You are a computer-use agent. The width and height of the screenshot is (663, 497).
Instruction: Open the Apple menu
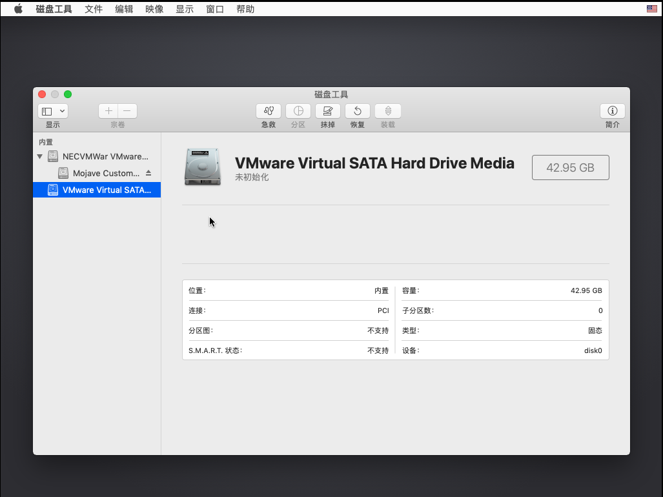point(18,9)
